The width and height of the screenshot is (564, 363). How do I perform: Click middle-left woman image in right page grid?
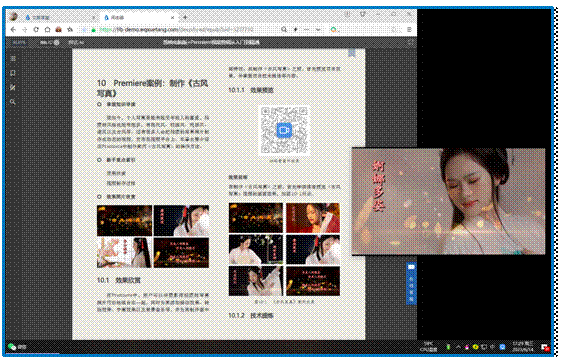pyautogui.click(x=256, y=249)
